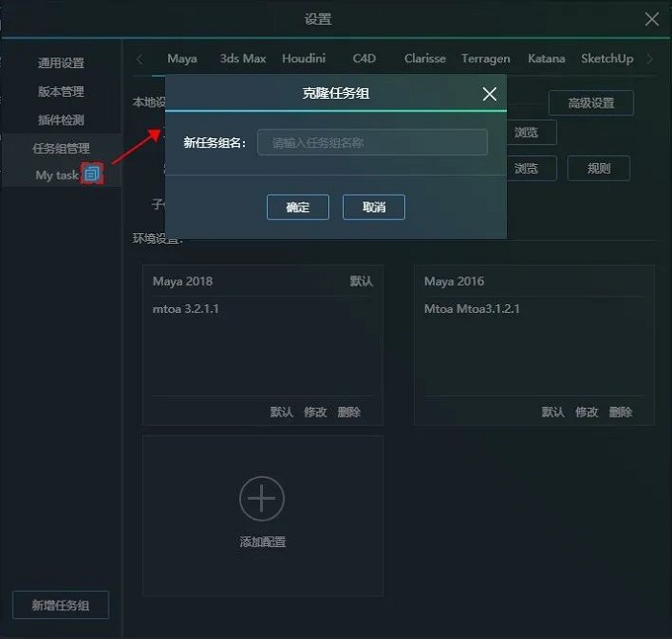Close the clone task group dialog

(x=490, y=94)
